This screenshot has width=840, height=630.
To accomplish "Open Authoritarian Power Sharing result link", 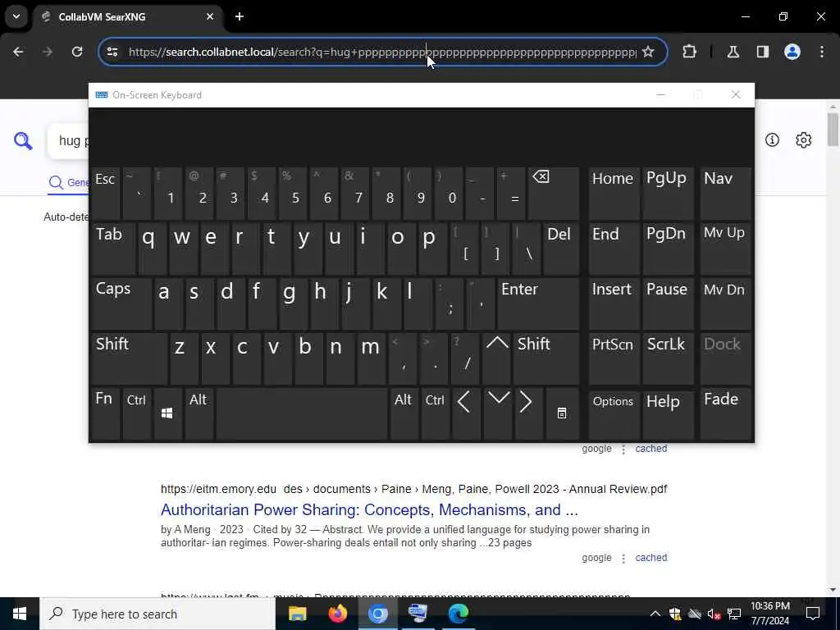I will pos(369,509).
